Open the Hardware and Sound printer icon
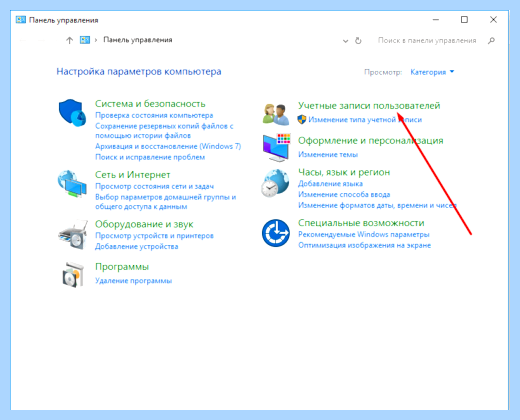This screenshot has width=520, height=420. point(73,235)
